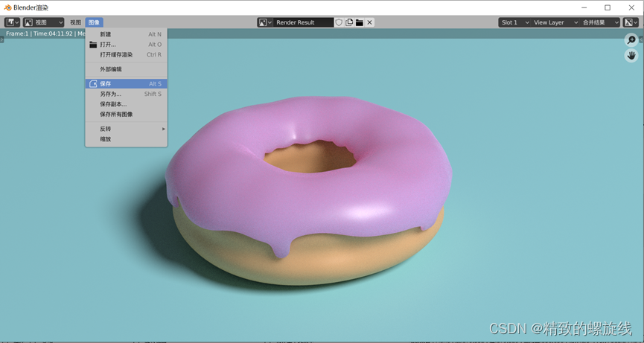Minimize the Blender渲染 window
The width and height of the screenshot is (644, 343).
(584, 7)
